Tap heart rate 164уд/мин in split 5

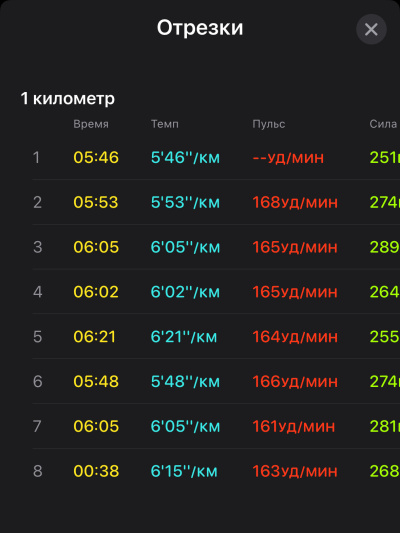click(295, 337)
